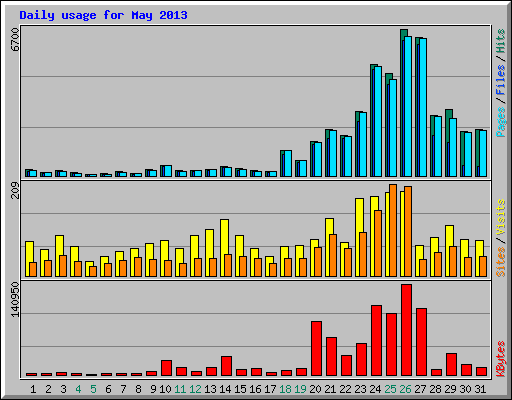Select the cyan pages bar for day 24

click(x=378, y=121)
